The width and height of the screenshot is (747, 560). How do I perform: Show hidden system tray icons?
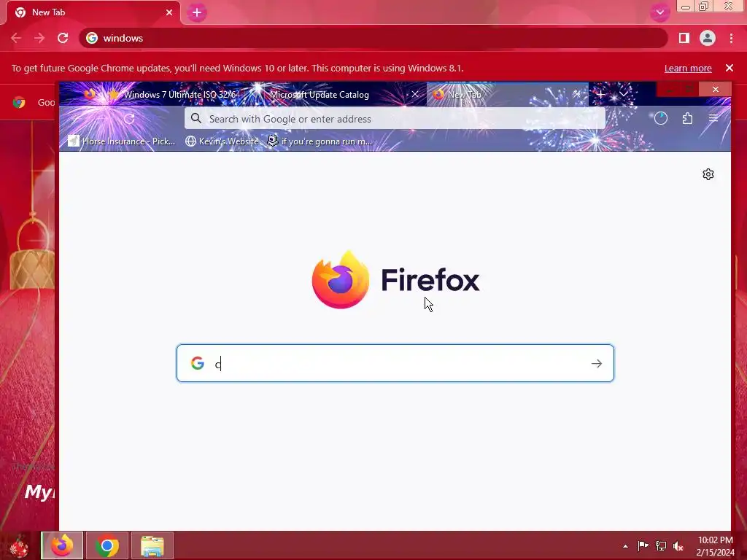point(625,546)
